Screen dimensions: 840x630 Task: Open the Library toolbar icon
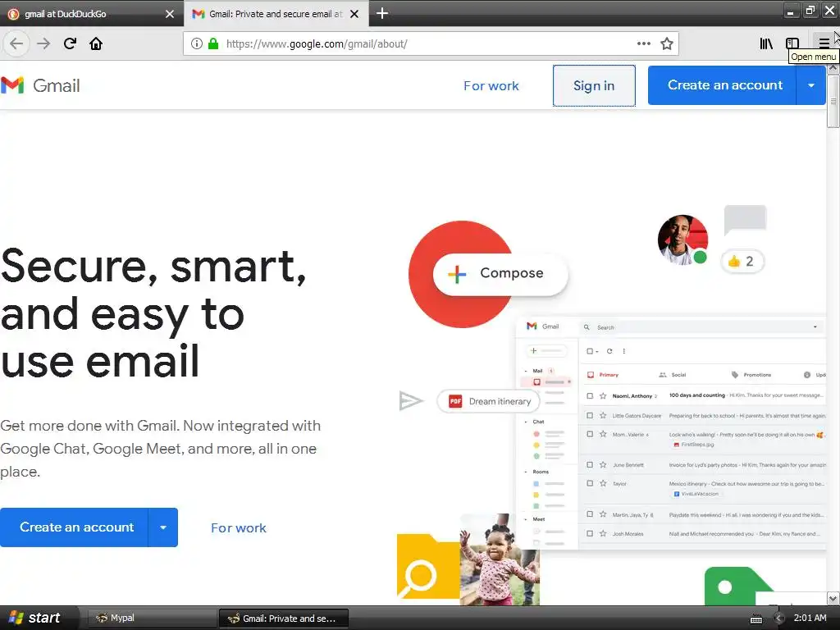coord(766,43)
